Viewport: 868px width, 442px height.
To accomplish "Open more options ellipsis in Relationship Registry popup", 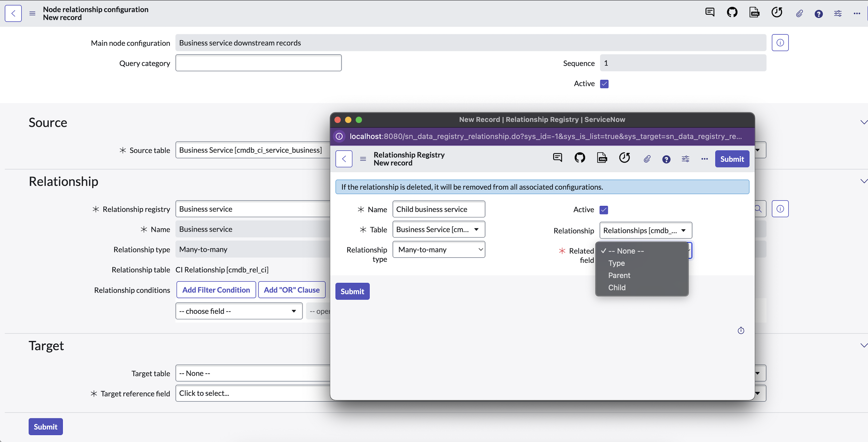I will (705, 159).
